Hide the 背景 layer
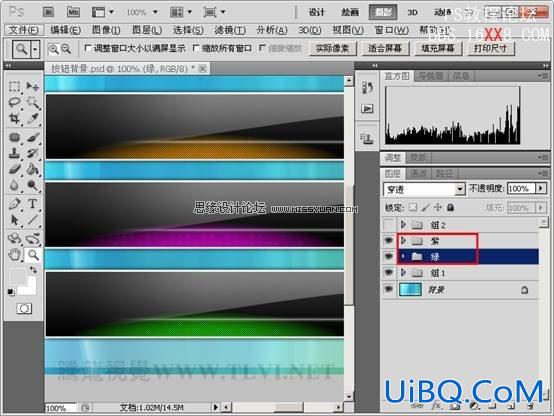 pyautogui.click(x=389, y=289)
